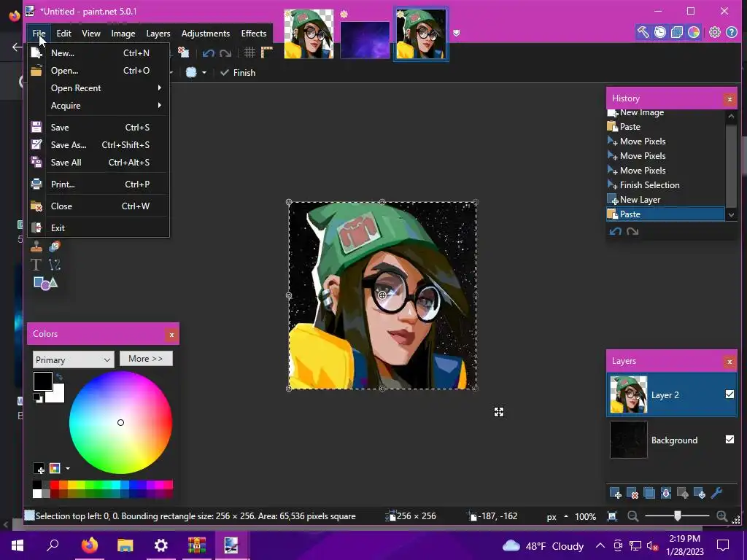Open the Primary color mode dropdown

tap(74, 360)
